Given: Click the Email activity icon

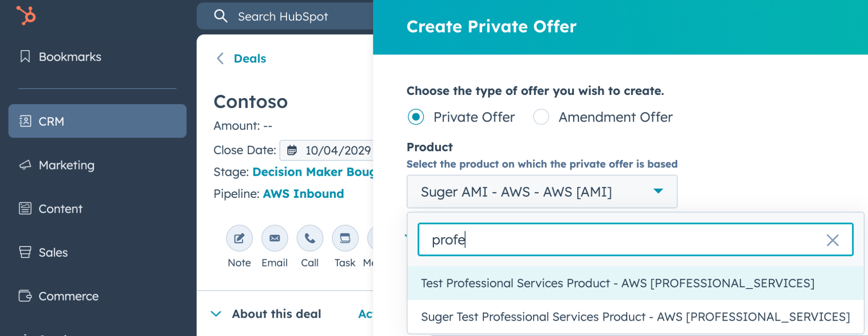Looking at the screenshot, I should coord(274,239).
